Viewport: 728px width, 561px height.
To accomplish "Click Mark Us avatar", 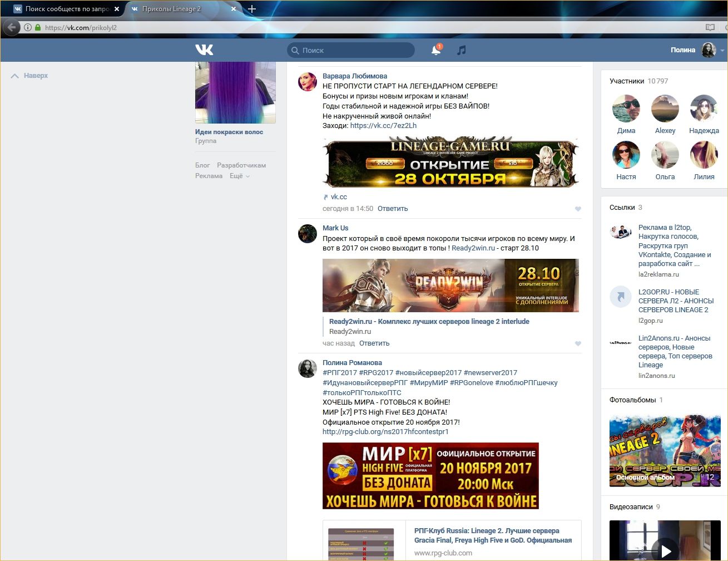I will click(x=308, y=234).
